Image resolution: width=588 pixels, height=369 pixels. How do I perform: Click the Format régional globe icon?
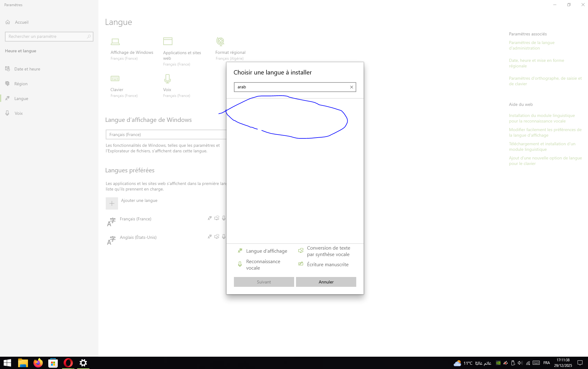[x=220, y=41]
